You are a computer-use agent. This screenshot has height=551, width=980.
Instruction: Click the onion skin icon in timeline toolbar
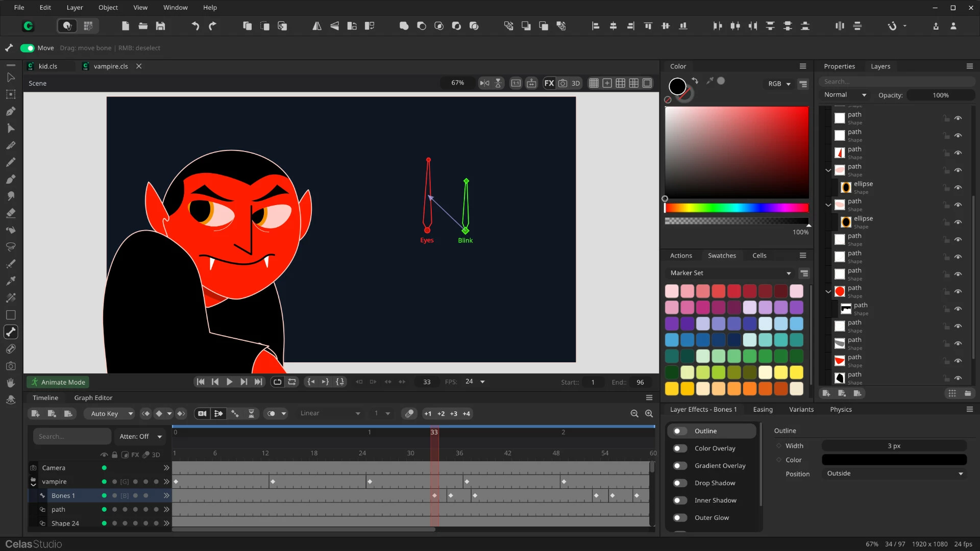[409, 414]
